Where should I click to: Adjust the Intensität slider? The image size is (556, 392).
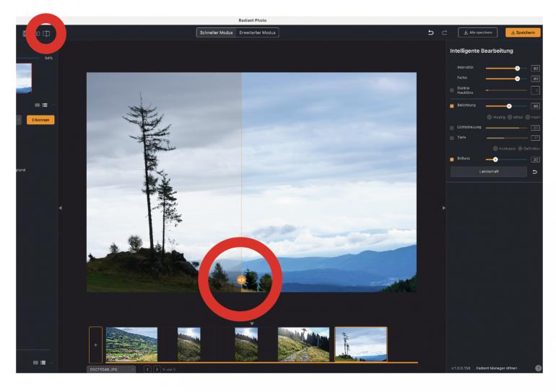click(506, 68)
